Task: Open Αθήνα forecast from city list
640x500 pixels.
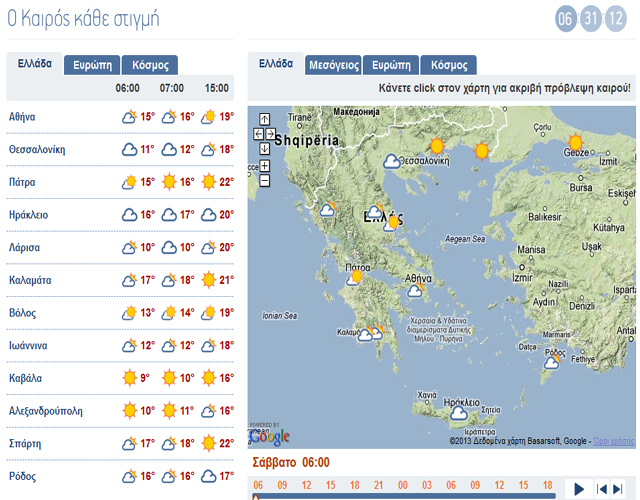Action: click(x=22, y=117)
